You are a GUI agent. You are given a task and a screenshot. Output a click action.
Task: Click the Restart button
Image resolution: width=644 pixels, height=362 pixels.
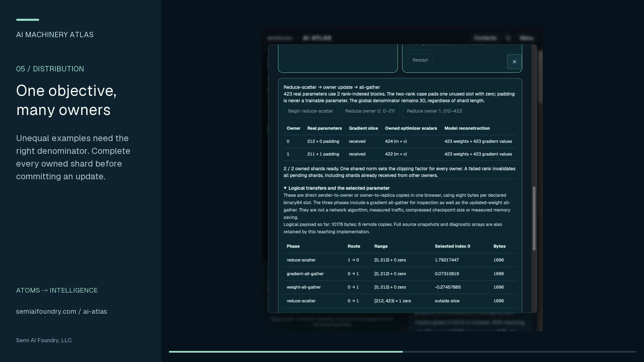coord(420,60)
